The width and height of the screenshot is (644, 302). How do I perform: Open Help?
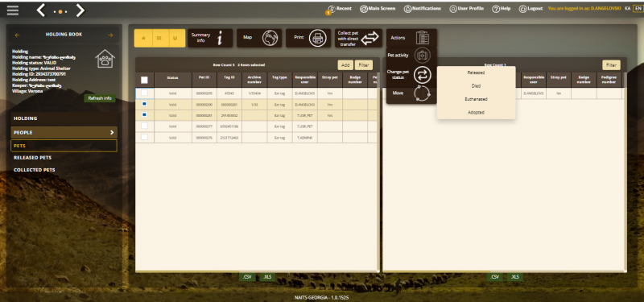point(501,9)
